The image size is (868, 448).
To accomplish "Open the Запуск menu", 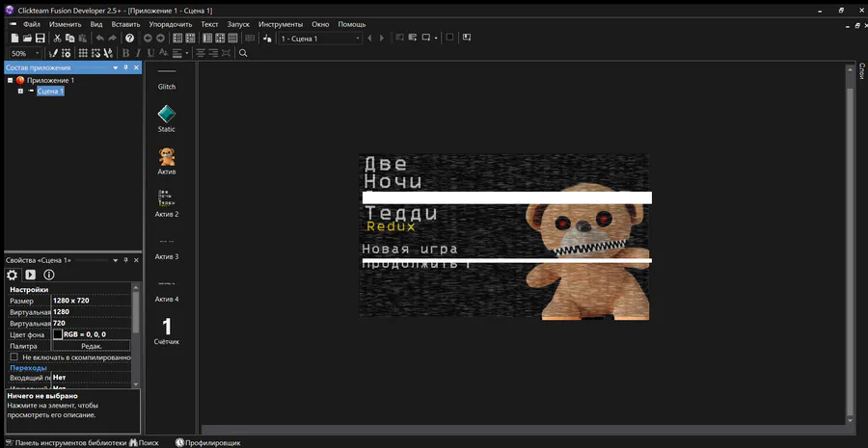I will tap(238, 24).
